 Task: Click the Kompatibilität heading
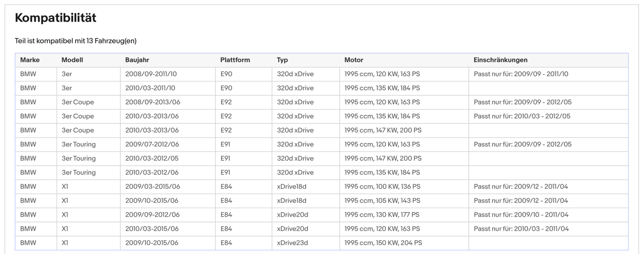(56, 18)
